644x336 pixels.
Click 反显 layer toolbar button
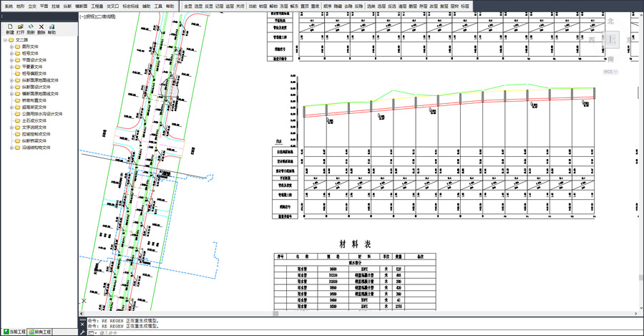coord(209,6)
